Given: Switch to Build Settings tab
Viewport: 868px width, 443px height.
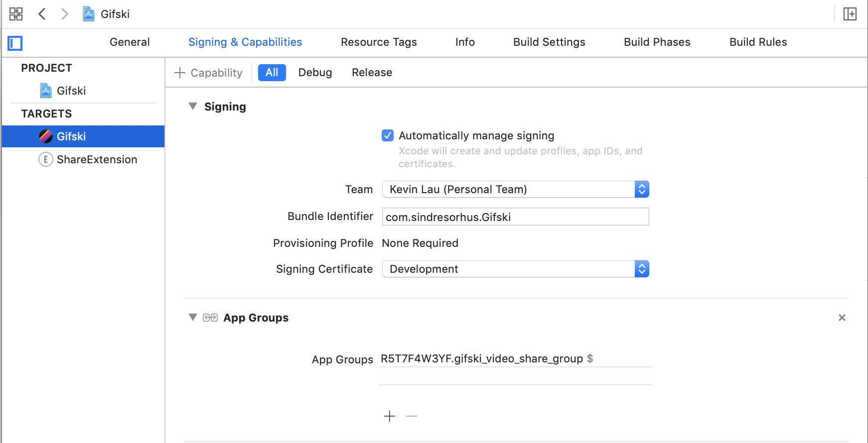Looking at the screenshot, I should (549, 42).
